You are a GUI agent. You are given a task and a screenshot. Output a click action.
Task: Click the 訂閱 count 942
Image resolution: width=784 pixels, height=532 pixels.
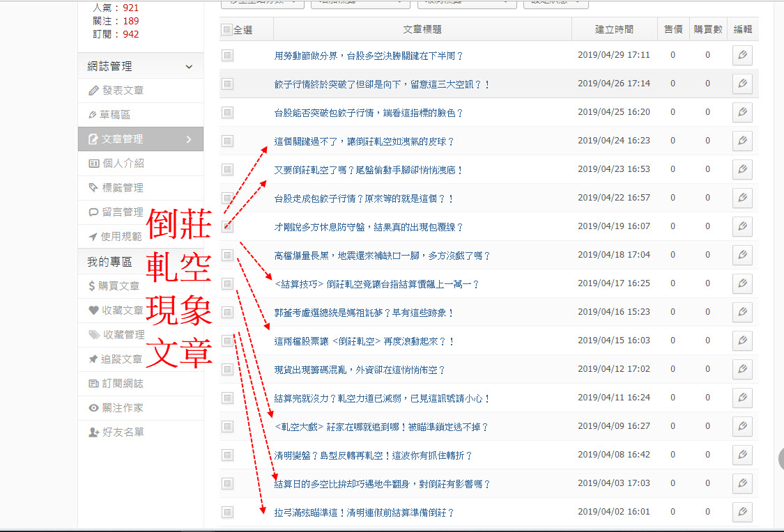pyautogui.click(x=131, y=34)
